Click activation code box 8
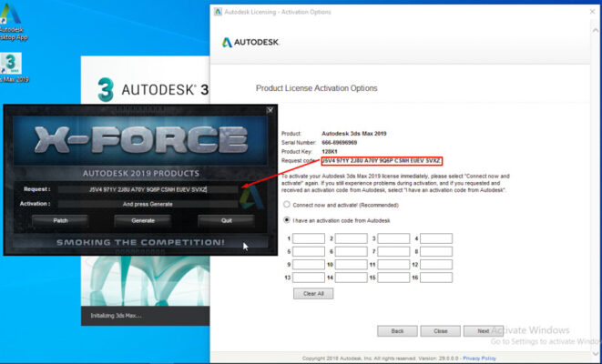 (x=436, y=252)
